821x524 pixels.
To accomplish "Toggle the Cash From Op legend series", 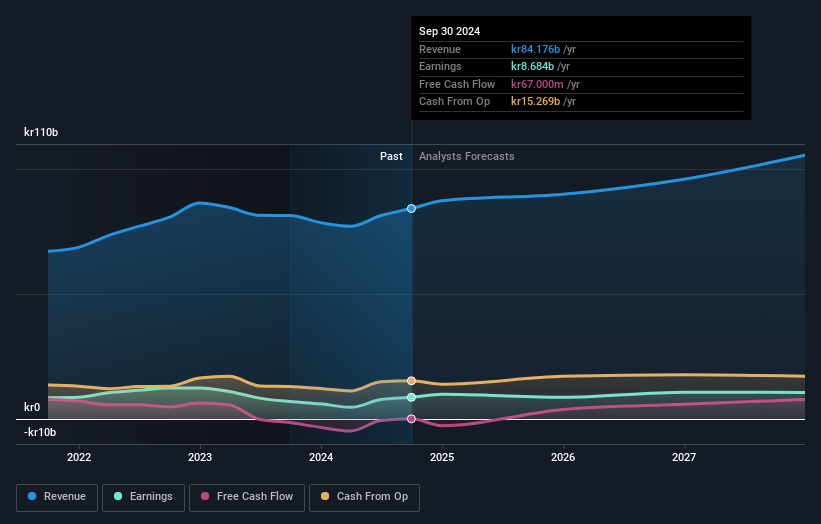I will 364,497.
